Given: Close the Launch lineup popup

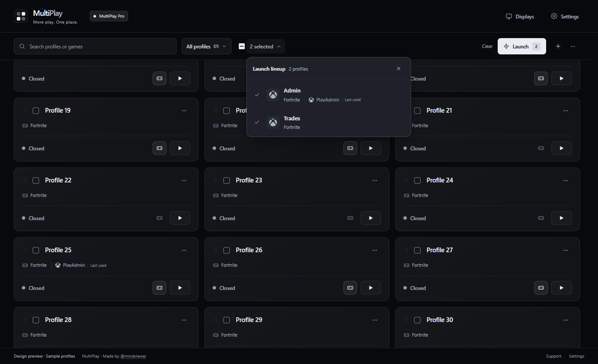Looking at the screenshot, I should click(x=399, y=69).
